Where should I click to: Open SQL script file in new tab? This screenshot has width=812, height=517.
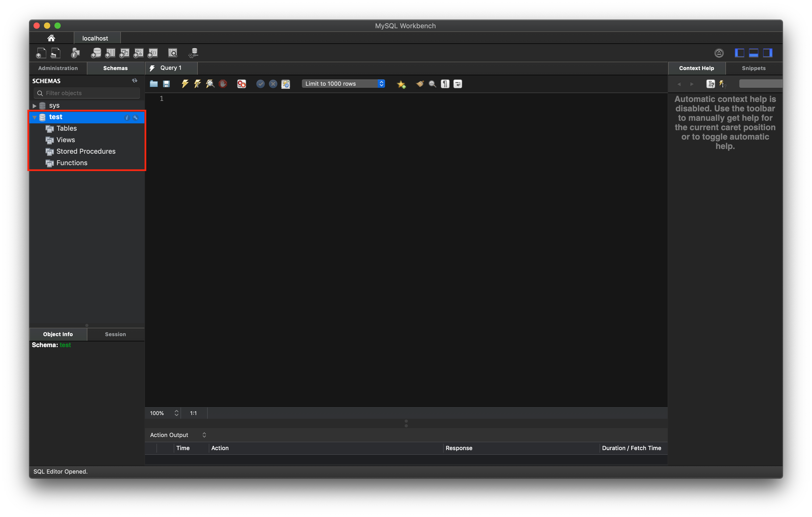[x=56, y=53]
